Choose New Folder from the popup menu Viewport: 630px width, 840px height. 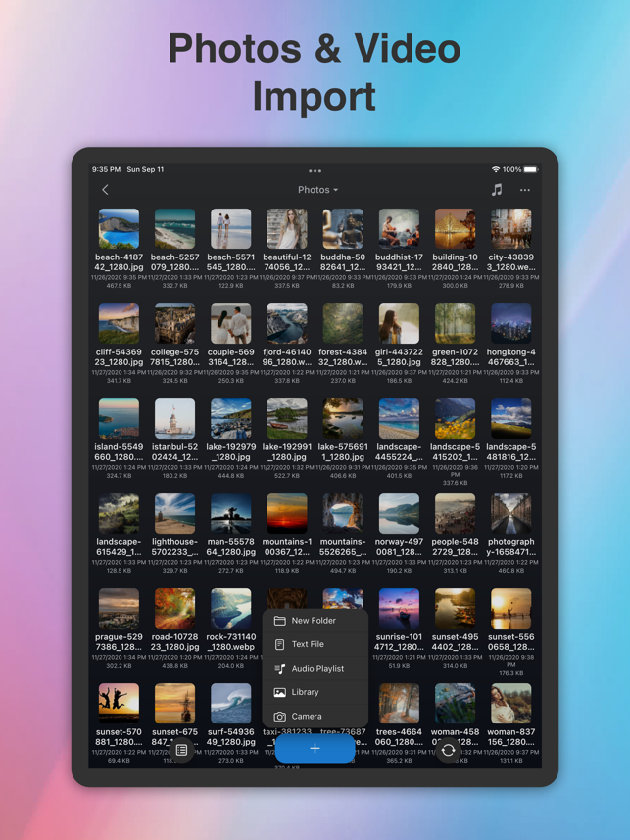[x=314, y=621]
